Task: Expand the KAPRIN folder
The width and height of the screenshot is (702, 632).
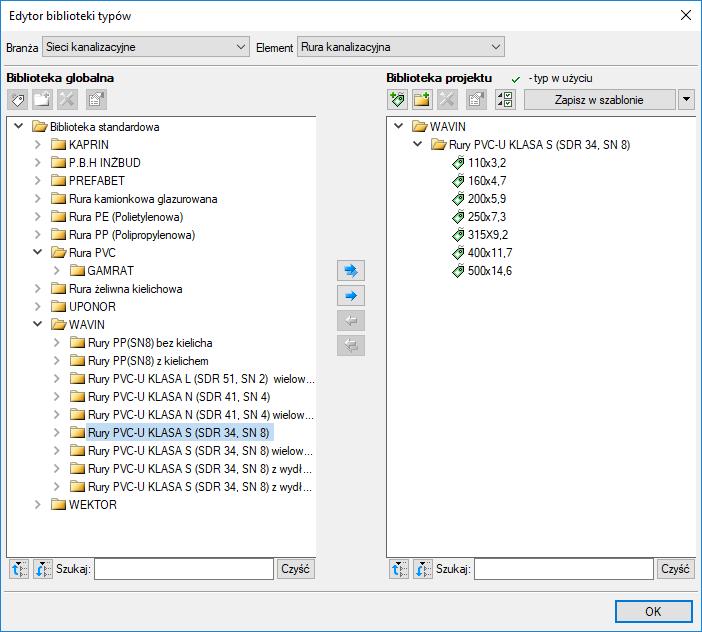Action: 38,145
